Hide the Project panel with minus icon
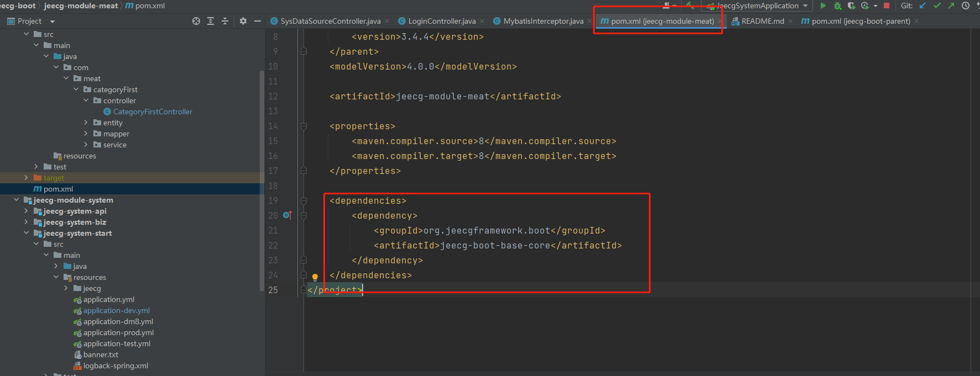Screen dimensions: 980x376 tap(258, 21)
